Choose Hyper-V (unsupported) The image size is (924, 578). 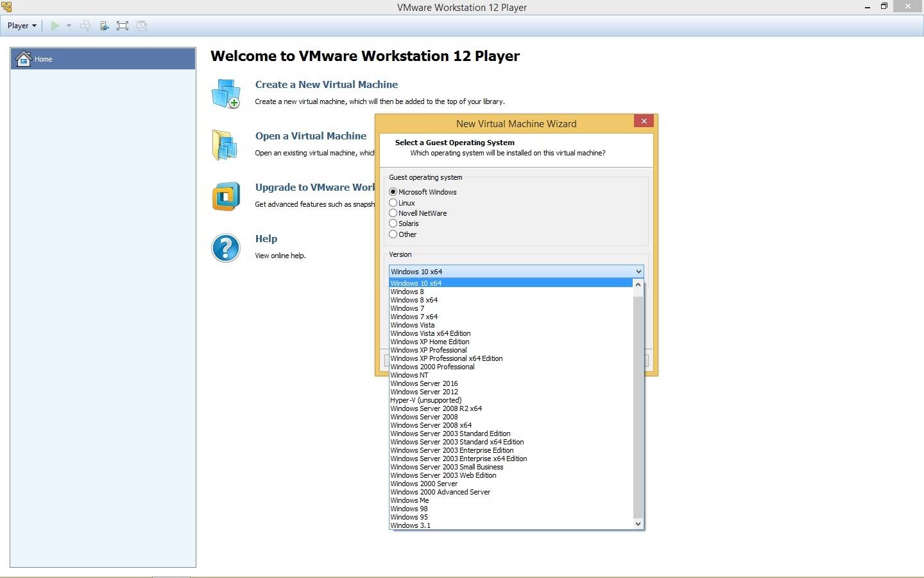coord(511,400)
